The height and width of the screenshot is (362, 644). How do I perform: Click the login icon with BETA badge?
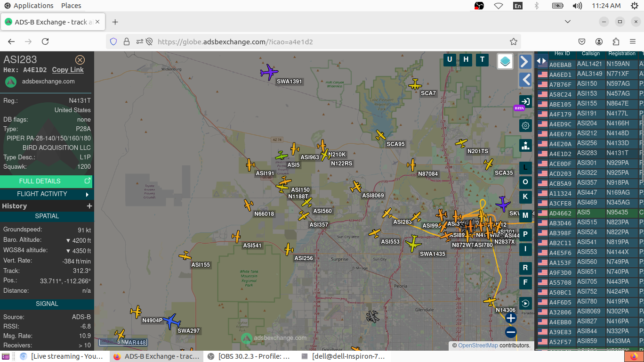(x=525, y=102)
